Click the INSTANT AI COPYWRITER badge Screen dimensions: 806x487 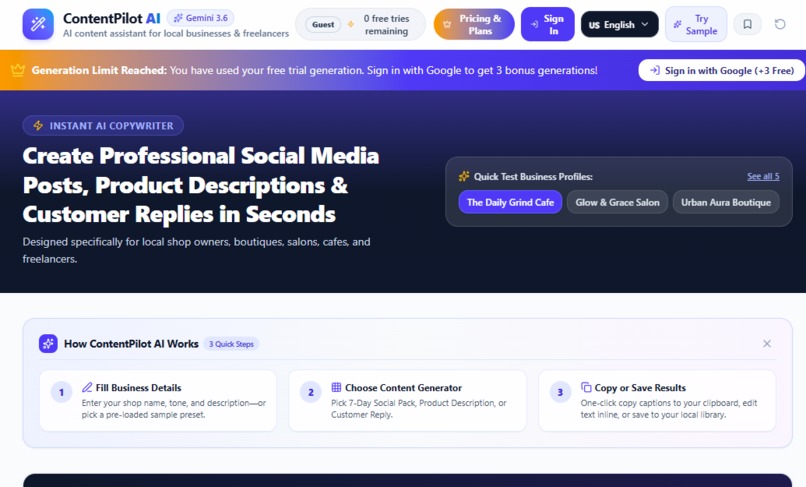(103, 125)
